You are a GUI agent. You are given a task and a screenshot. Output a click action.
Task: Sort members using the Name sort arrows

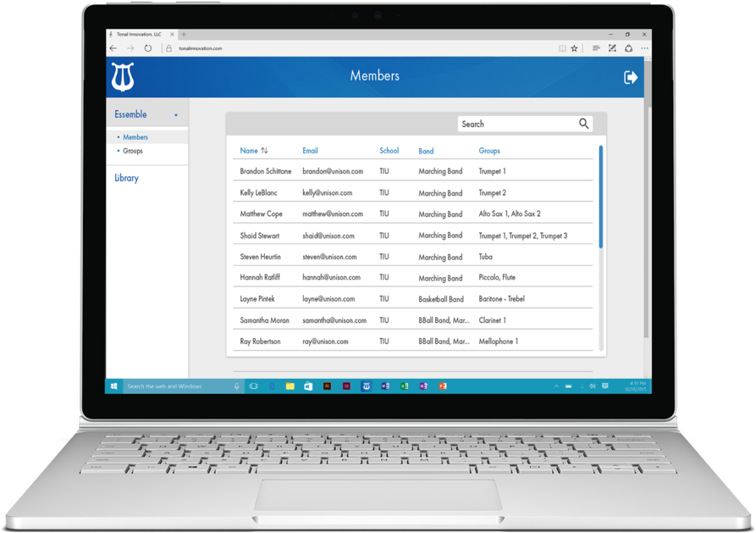click(x=265, y=151)
